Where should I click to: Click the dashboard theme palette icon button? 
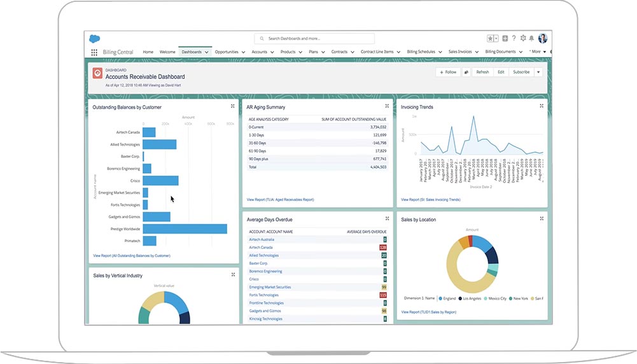pyautogui.click(x=466, y=73)
